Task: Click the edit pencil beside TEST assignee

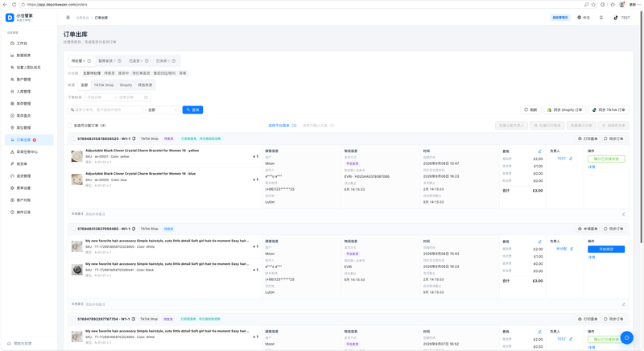Action: click(571, 159)
